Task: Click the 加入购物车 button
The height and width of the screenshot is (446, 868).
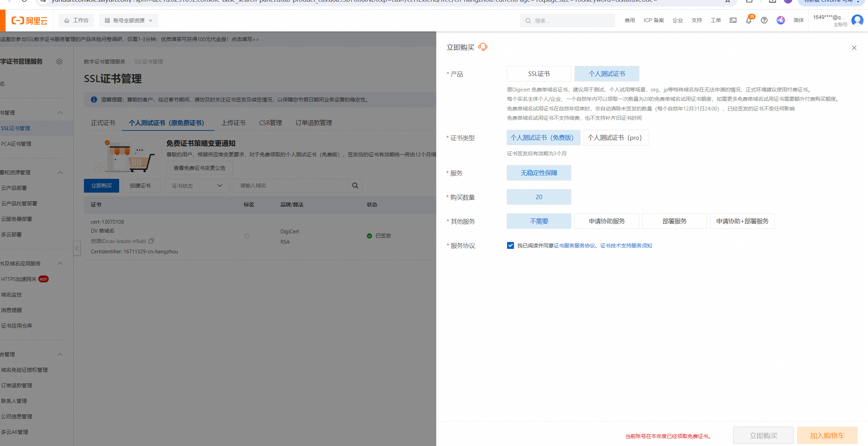Action: [827, 436]
